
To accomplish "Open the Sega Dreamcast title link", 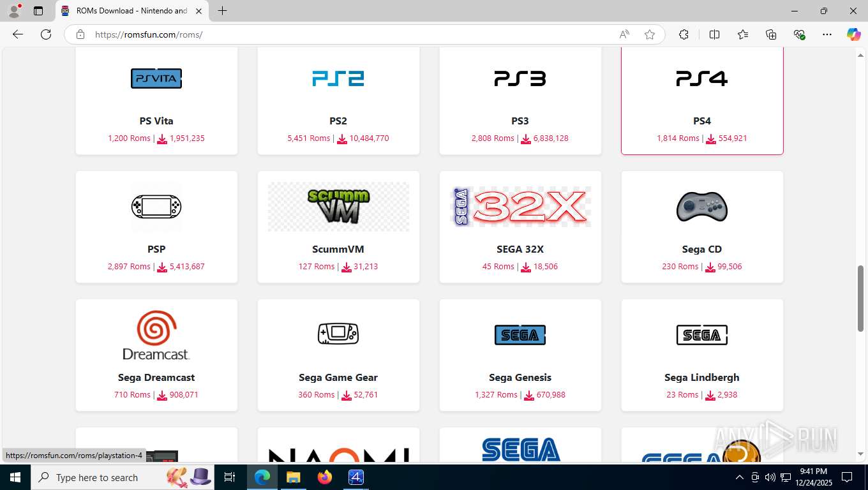I will (156, 377).
